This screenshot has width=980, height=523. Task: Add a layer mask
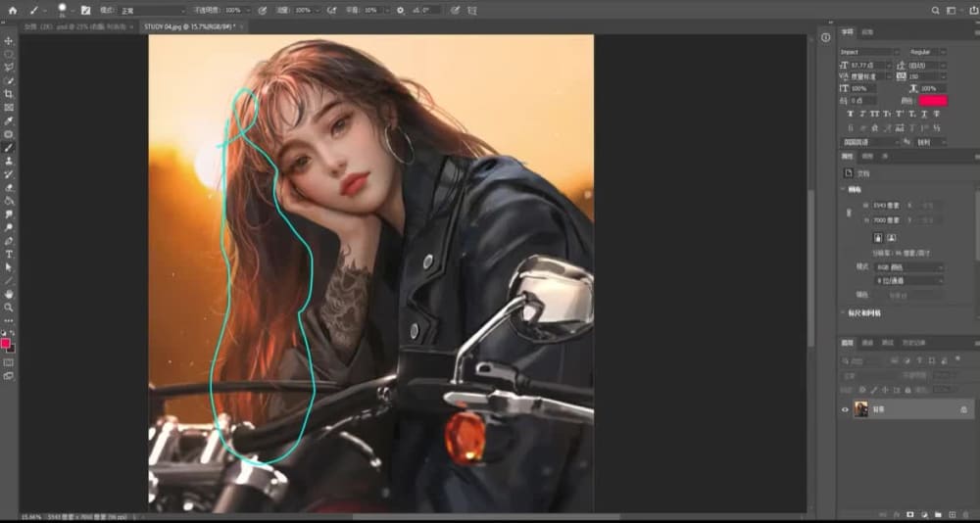tap(910, 514)
